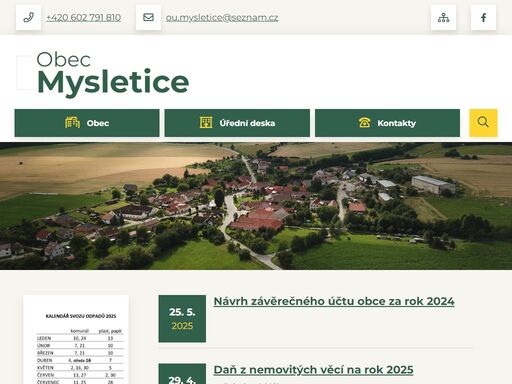Click email link ou.mysletice@seznam.cz
The image size is (512, 384).
pyautogui.click(x=222, y=17)
